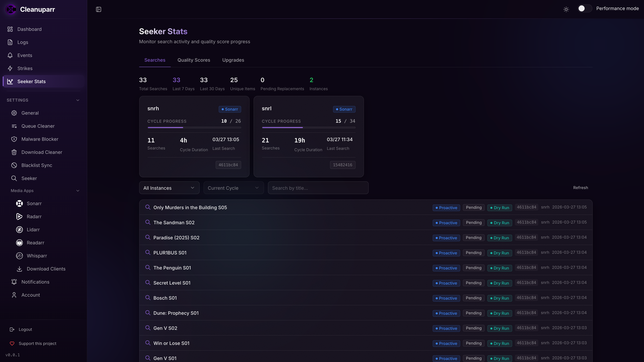The image size is (644, 362).
Task: Click the Cleanuparr logo icon
Action: [x=11, y=10]
